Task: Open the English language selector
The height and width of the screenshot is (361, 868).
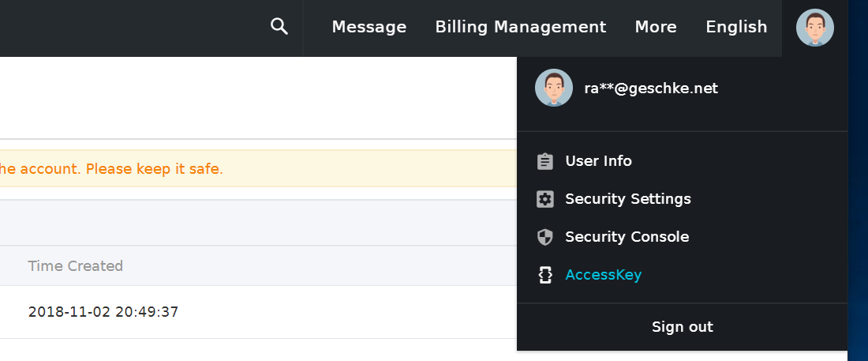Action: point(736,27)
